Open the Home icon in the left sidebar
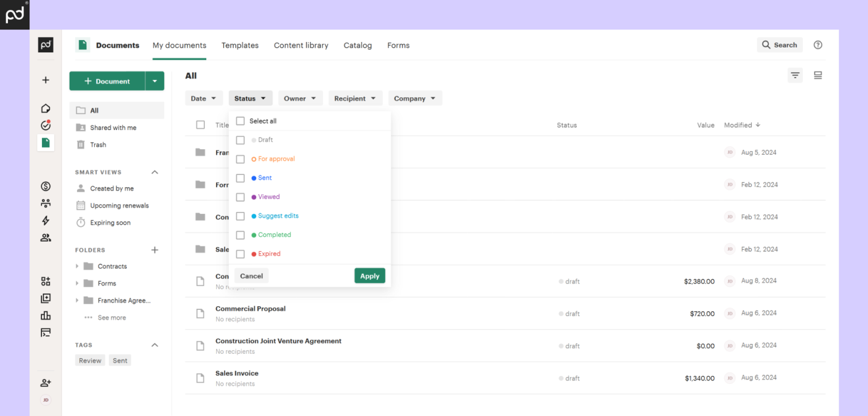The width and height of the screenshot is (868, 416). pyautogui.click(x=45, y=108)
